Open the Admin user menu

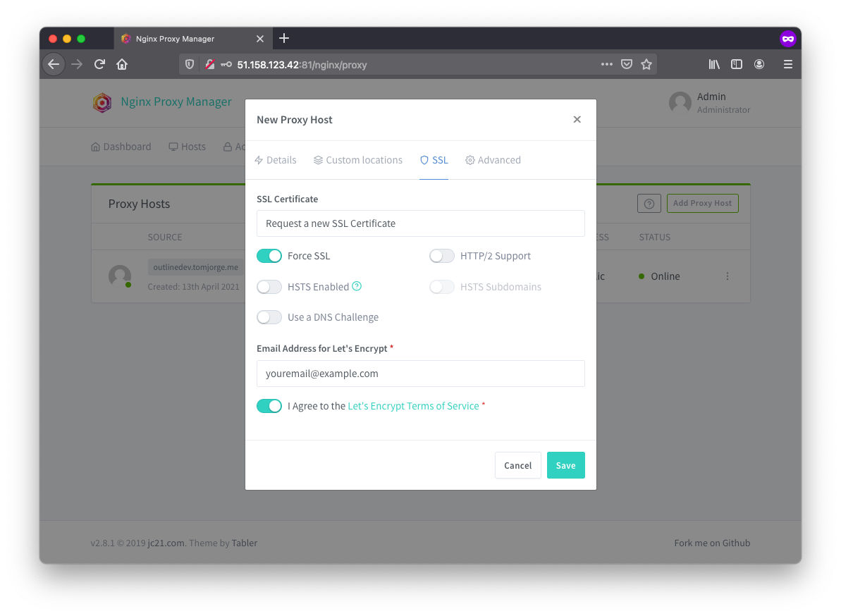pos(710,102)
